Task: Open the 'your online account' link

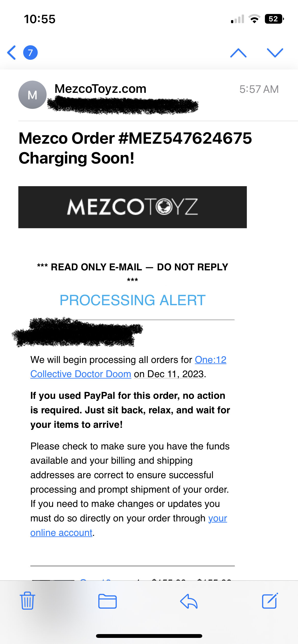Action: 129,525
